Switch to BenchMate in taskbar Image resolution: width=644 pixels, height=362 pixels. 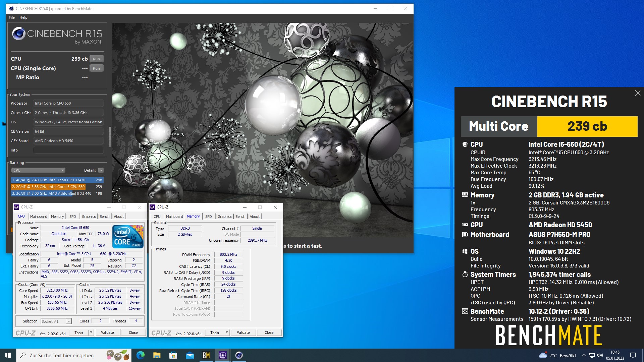(x=206, y=355)
